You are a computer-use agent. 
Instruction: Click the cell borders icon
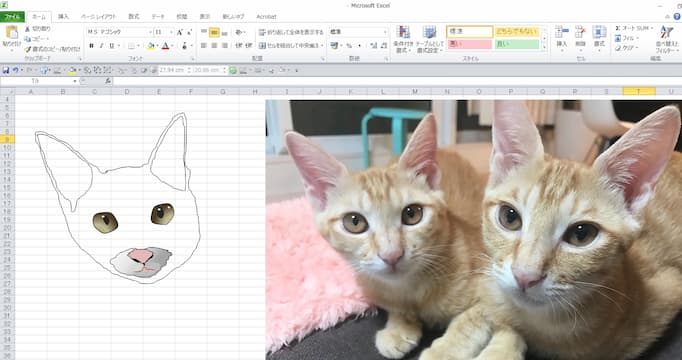click(131, 46)
